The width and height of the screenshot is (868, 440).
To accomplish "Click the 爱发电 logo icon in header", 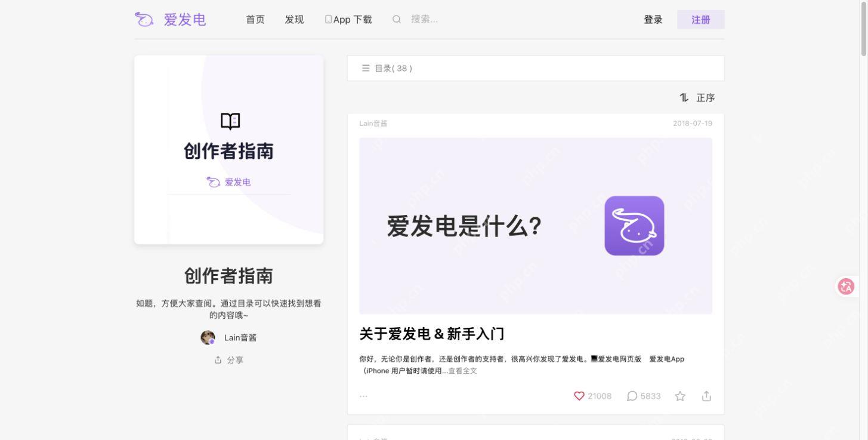I will tap(144, 20).
